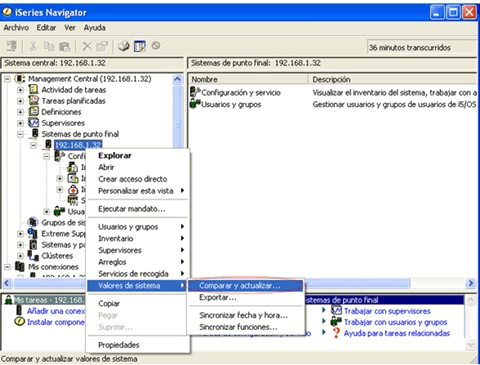The height and width of the screenshot is (365, 480).
Task: Click taskpad scroll down arrow
Action: point(471,344)
